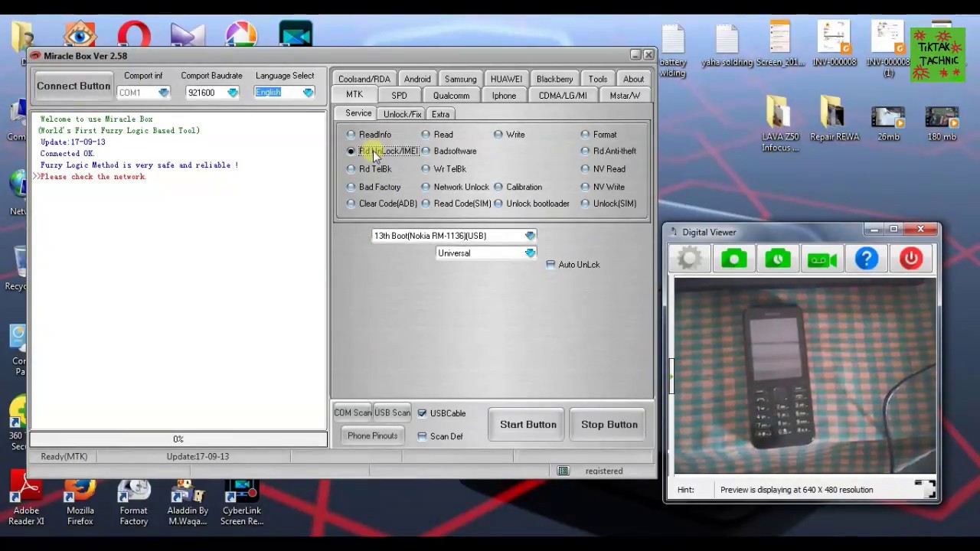Screen dimensions: 980x551
Task: Click Start Button
Action: (528, 425)
